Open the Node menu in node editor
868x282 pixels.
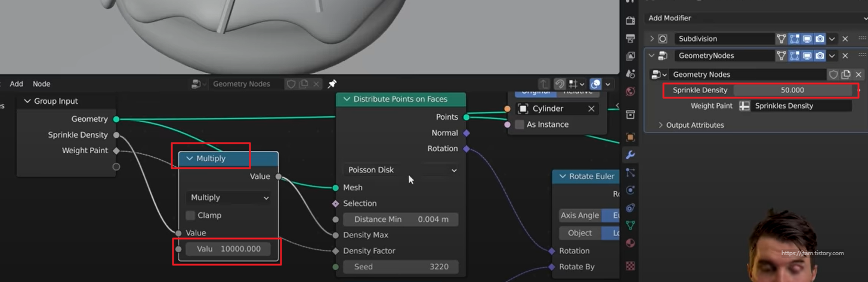pos(41,84)
